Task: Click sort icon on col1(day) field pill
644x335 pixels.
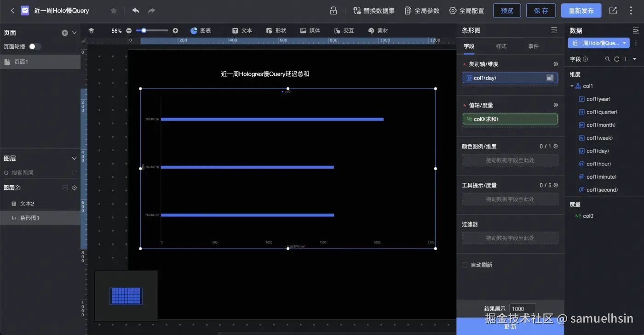Action: [550, 78]
